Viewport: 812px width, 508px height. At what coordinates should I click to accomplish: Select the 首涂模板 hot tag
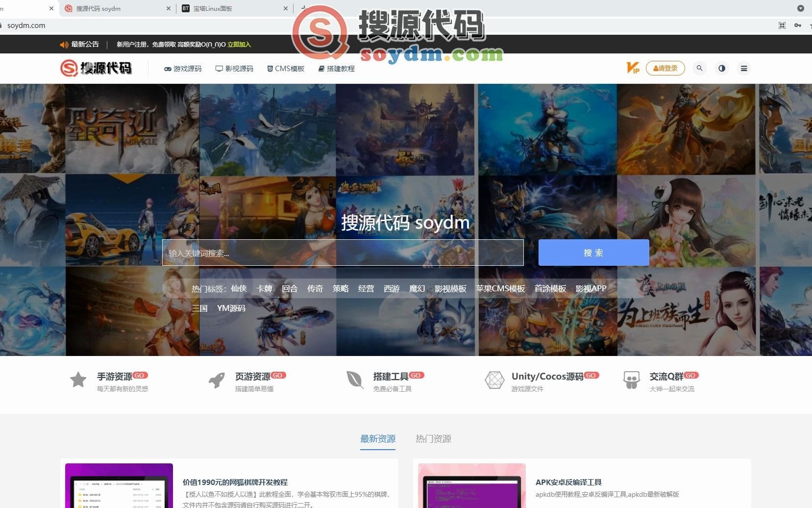(550, 288)
